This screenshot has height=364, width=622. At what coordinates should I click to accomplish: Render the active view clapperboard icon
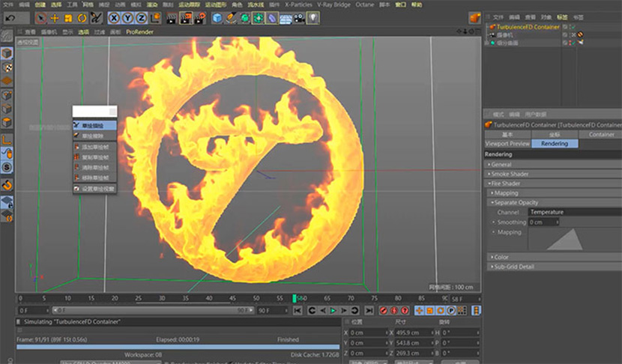172,18
